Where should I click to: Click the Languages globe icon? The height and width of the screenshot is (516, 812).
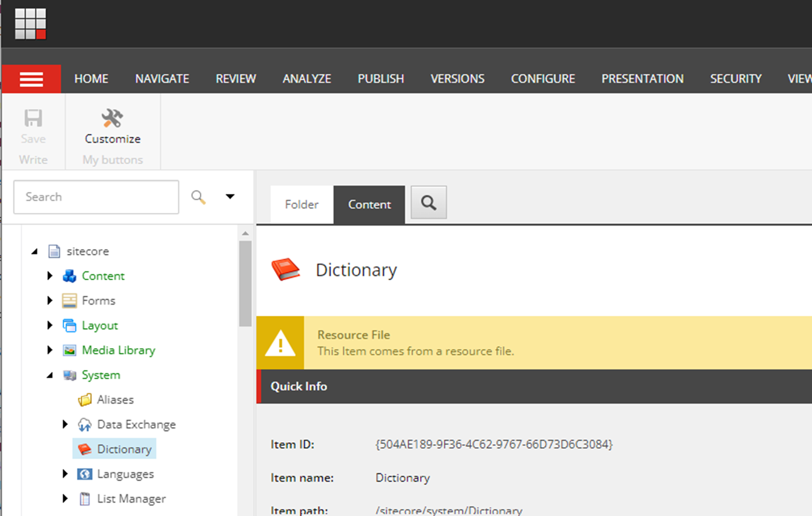click(85, 474)
